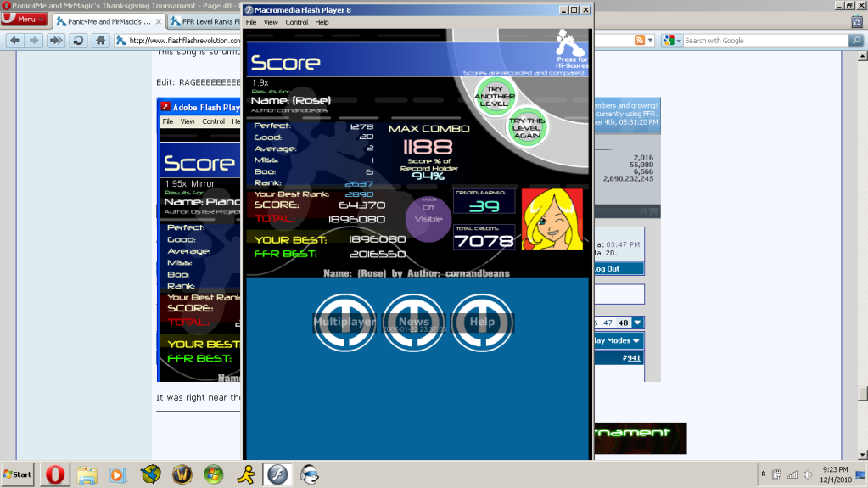Screen dimensions: 868x488
Task: Open the File menu in Flash Player
Action: (x=251, y=22)
